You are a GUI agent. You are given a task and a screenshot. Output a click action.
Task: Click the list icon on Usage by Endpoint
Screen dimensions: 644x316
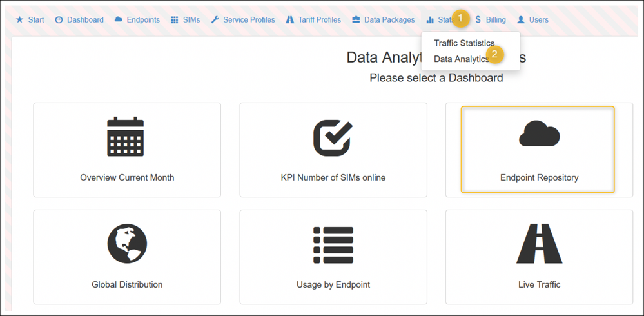coord(333,245)
